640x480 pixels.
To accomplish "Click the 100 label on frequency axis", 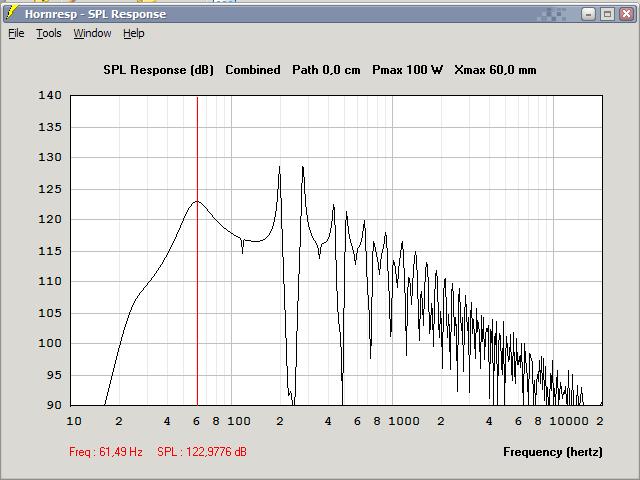I will click(x=239, y=421).
